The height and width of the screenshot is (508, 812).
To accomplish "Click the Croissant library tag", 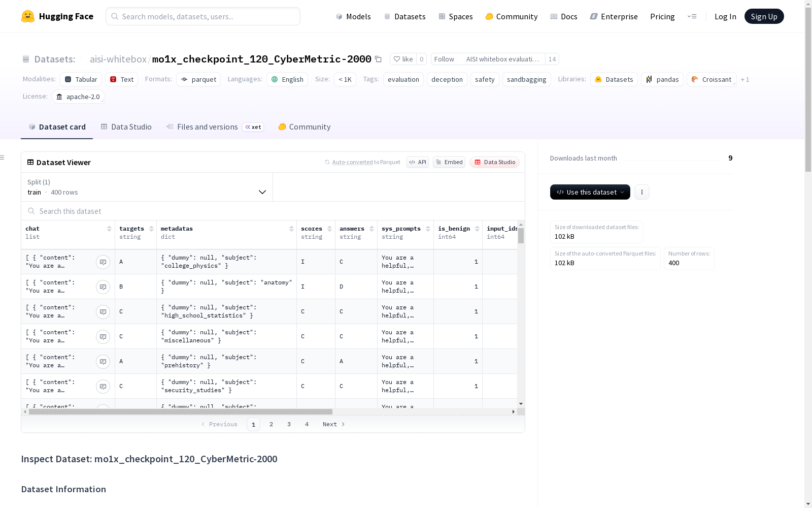I will (x=712, y=79).
